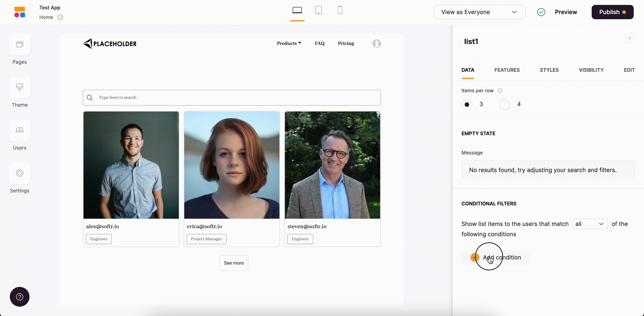Open the View as Everyone dropdown

click(x=479, y=12)
